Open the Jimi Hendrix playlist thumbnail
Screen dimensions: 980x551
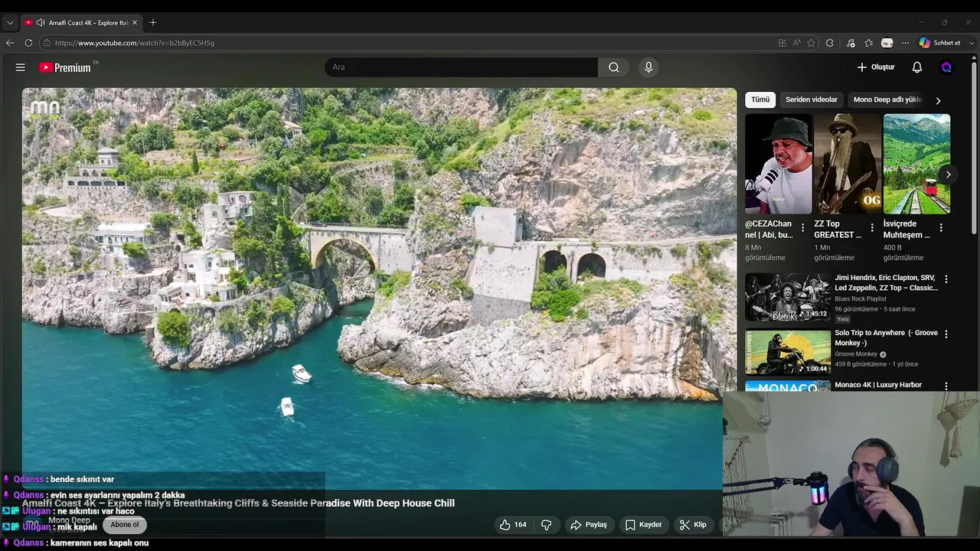788,297
